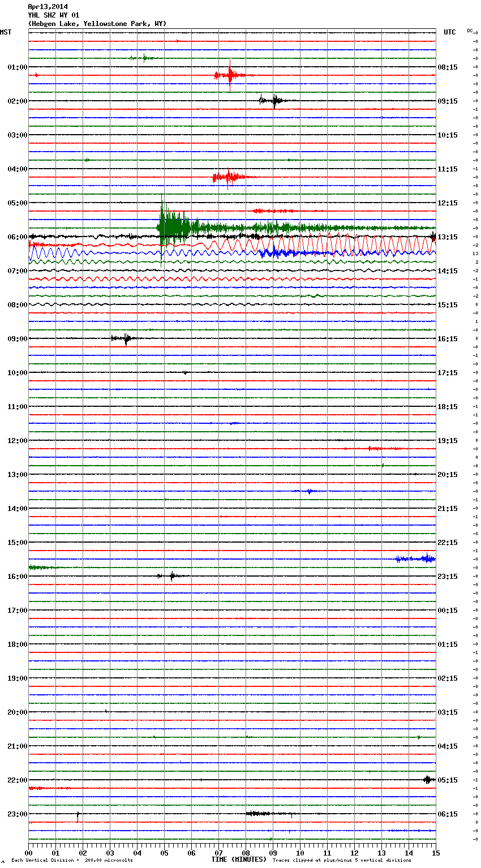Click the black event burst on the 09:00 trace

tap(126, 338)
